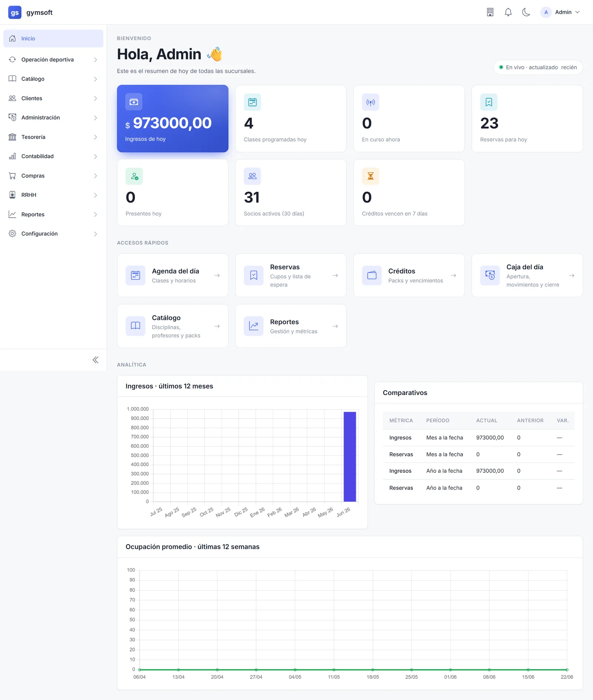This screenshot has height=700, width=593.
Task: Collapse the sidebar with double-chevron button
Action: point(95,360)
